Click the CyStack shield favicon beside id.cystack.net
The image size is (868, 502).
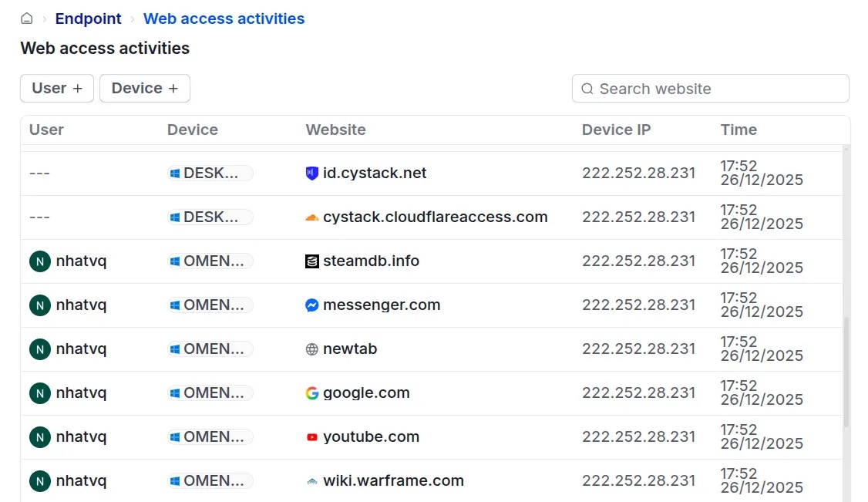pyautogui.click(x=311, y=173)
